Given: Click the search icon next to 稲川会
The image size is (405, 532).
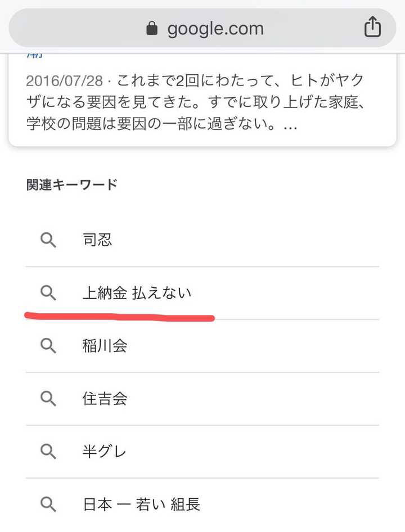Looking at the screenshot, I should tap(49, 345).
